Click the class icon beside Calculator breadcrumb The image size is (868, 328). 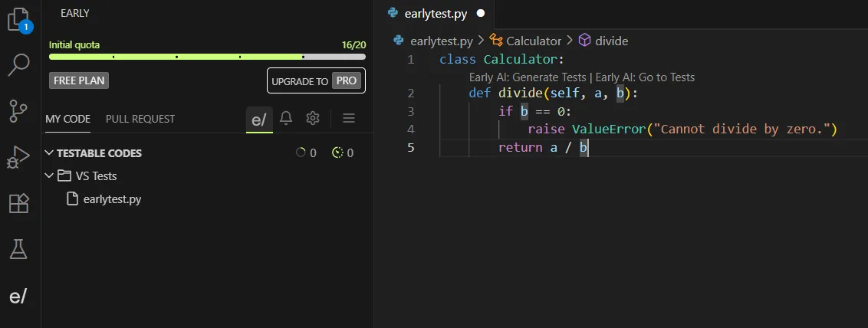tap(496, 41)
